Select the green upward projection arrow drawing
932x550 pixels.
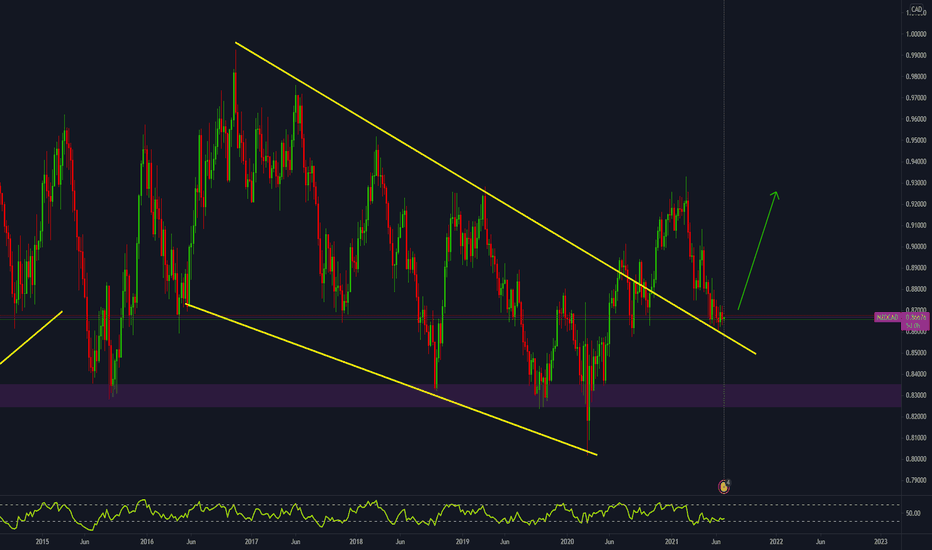758,250
